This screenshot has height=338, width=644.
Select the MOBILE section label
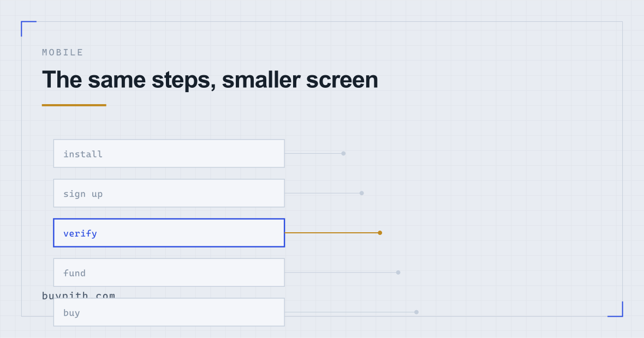[62, 52]
